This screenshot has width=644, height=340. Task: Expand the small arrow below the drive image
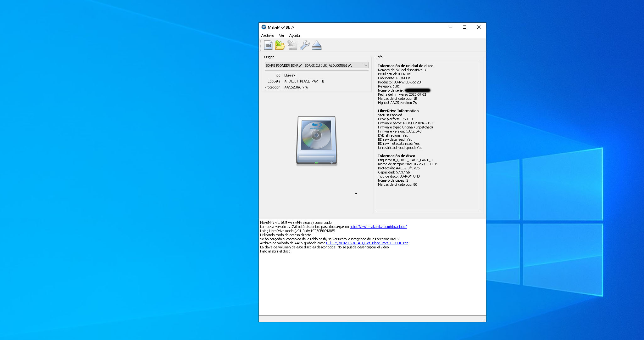tap(356, 194)
